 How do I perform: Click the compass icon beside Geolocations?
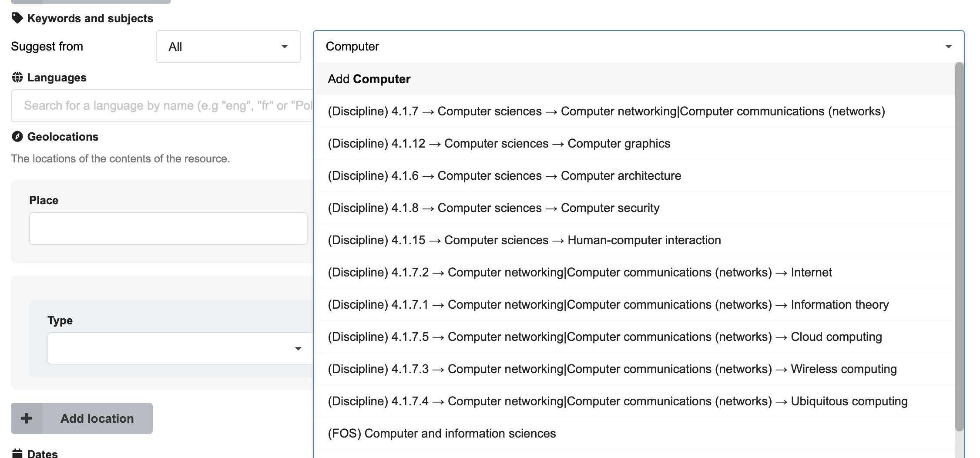(x=17, y=136)
